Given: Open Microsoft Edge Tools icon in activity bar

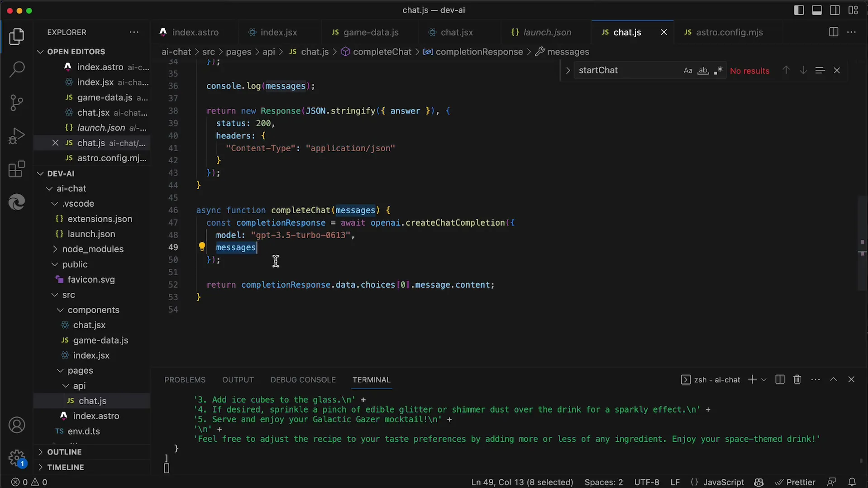Looking at the screenshot, I should (x=17, y=202).
